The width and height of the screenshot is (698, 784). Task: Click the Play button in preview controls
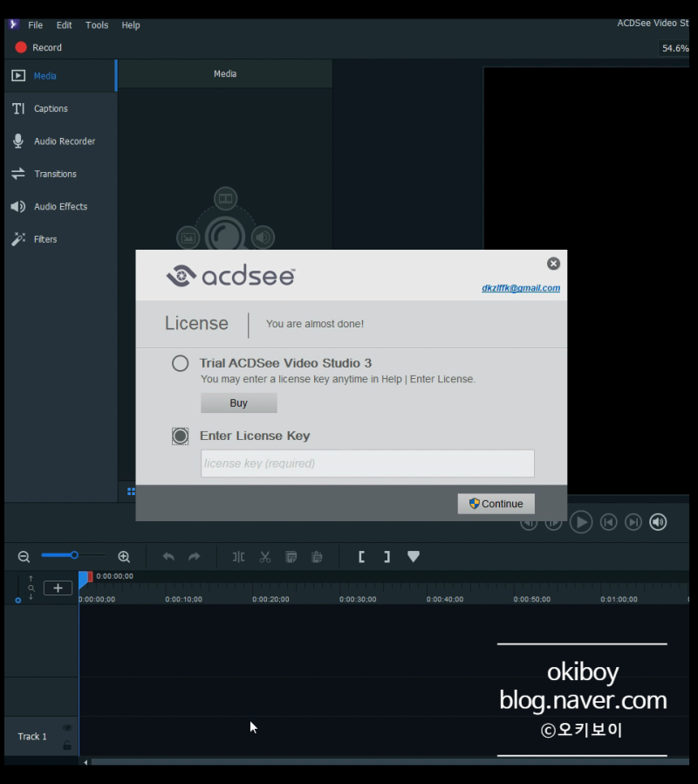(581, 522)
